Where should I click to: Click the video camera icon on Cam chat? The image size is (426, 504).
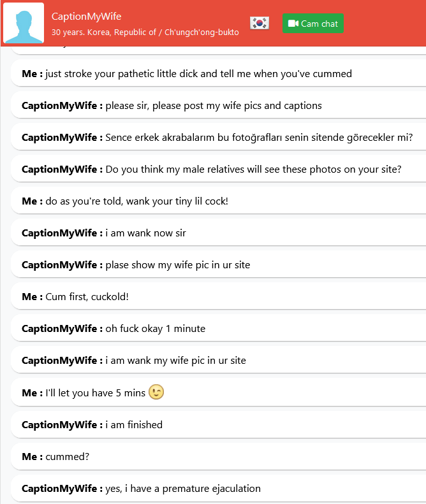[293, 24]
